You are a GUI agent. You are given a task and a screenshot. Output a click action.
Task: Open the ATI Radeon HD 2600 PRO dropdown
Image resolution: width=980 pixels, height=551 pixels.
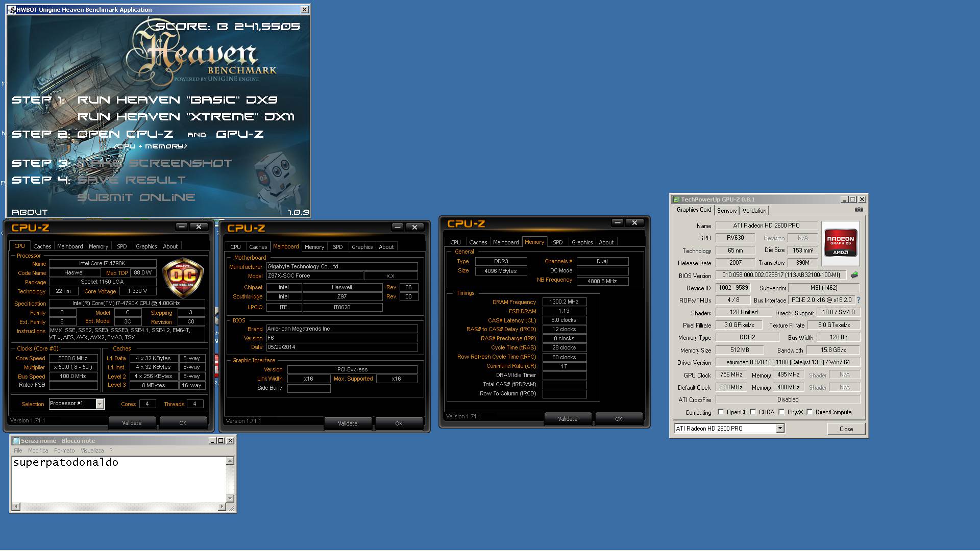tap(780, 429)
